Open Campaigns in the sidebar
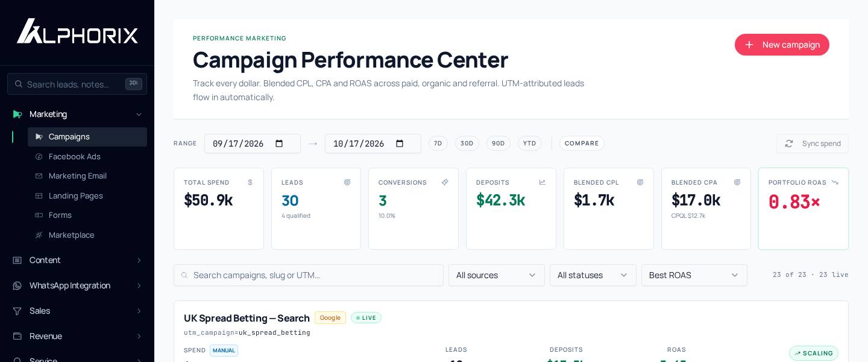Image resolution: width=868 pixels, height=362 pixels. coord(87,137)
